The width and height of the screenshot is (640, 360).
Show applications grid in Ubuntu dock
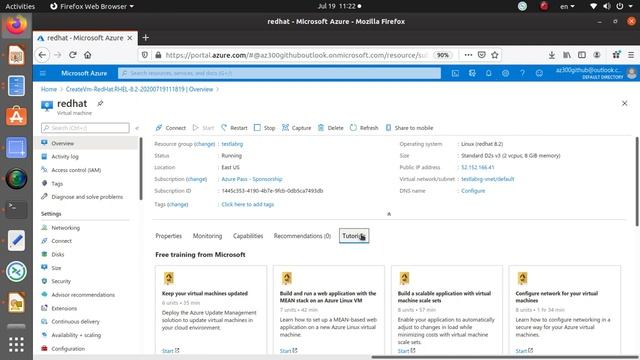[16, 344]
